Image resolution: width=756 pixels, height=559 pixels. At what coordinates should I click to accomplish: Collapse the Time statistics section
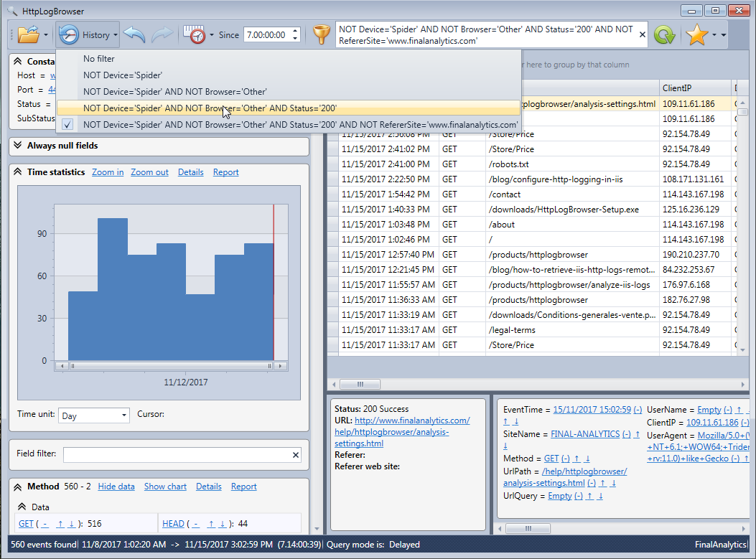tap(18, 172)
